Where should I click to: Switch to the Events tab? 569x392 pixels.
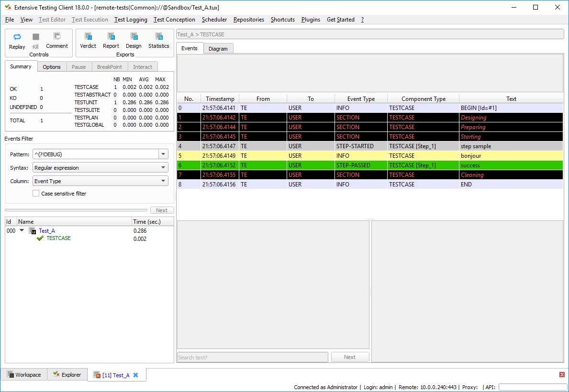[190, 48]
